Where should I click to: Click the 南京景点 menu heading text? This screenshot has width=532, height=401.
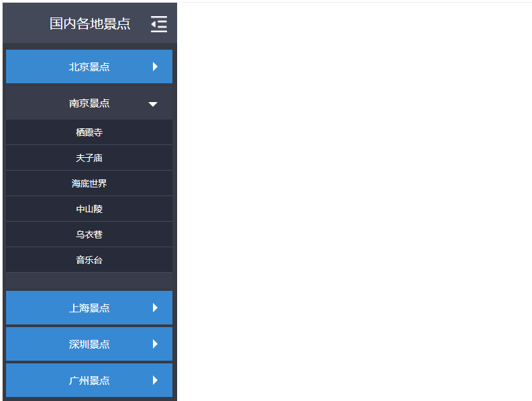tap(89, 103)
